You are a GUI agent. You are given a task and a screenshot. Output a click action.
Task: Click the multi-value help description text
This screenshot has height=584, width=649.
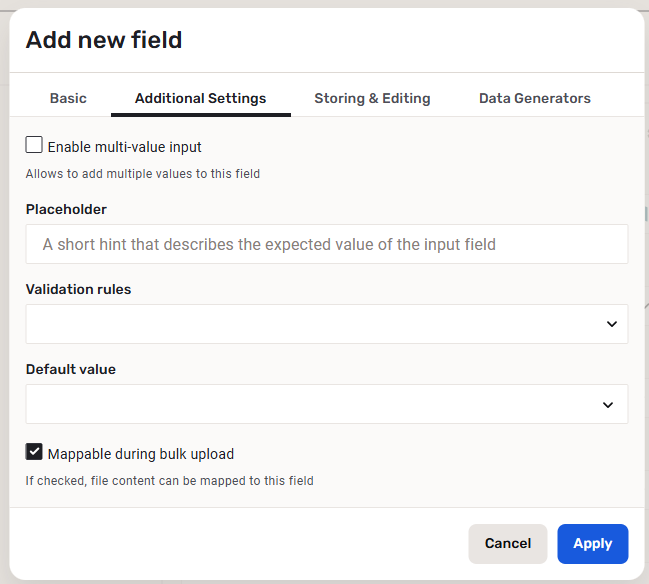click(142, 173)
